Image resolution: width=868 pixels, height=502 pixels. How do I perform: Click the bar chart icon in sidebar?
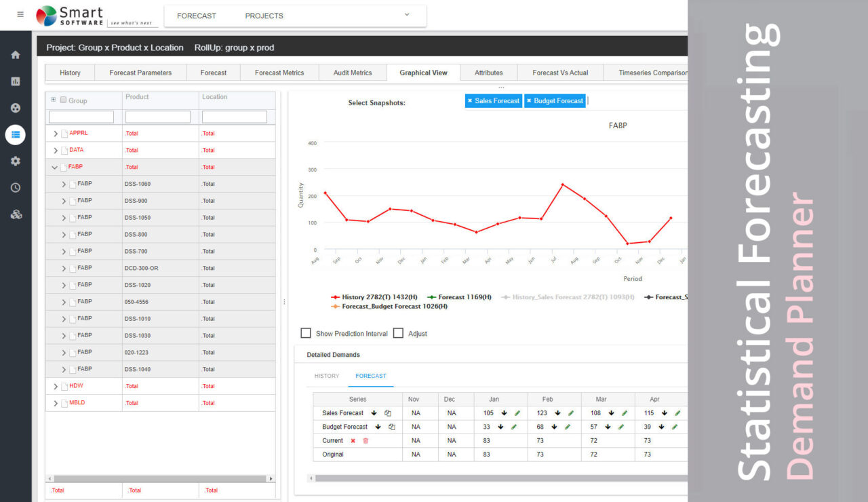pos(16,81)
